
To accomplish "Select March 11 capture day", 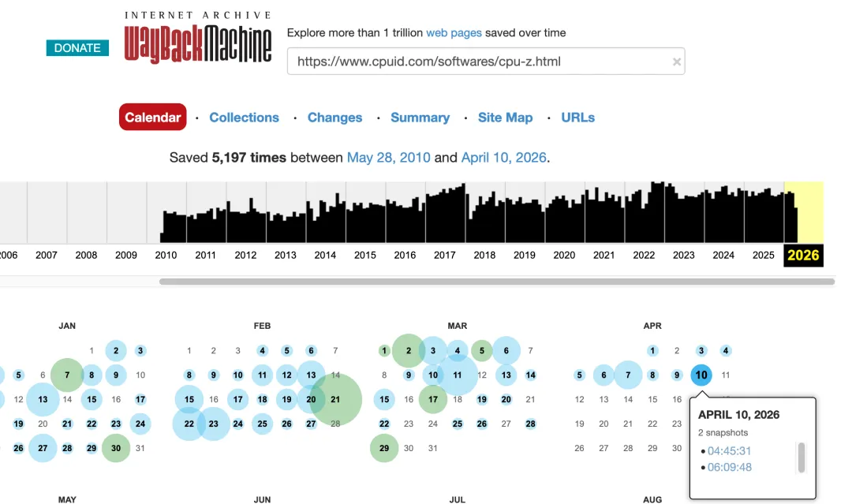I will (457, 375).
